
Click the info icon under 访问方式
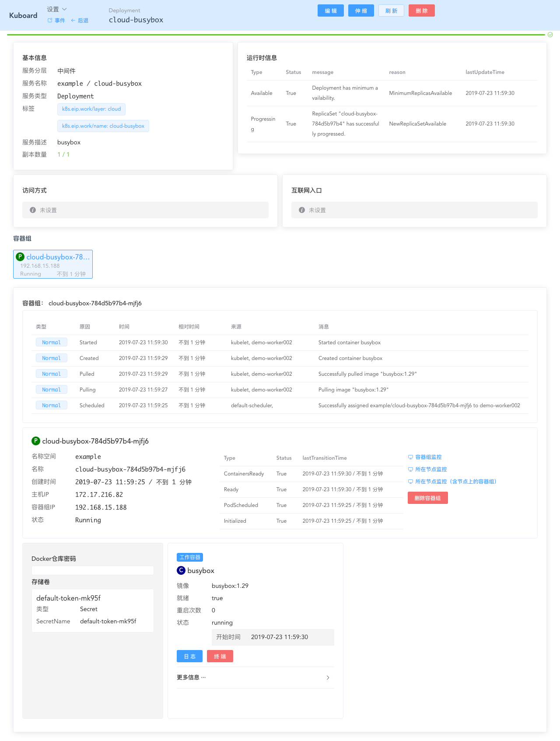(33, 210)
